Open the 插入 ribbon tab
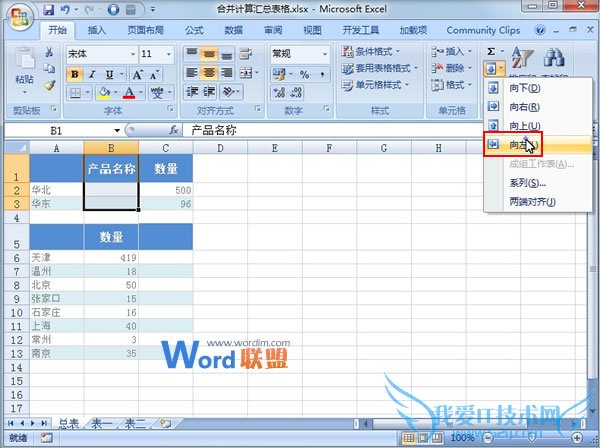600x448 pixels. pos(96,30)
